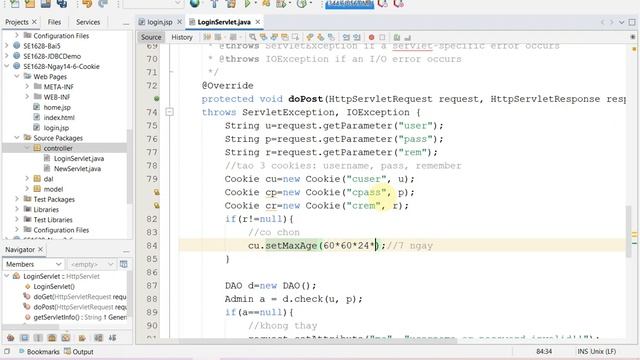640x360 pixels.
Task: Toggle Show Static Members Navigator filter
Action: (x=38, y=338)
